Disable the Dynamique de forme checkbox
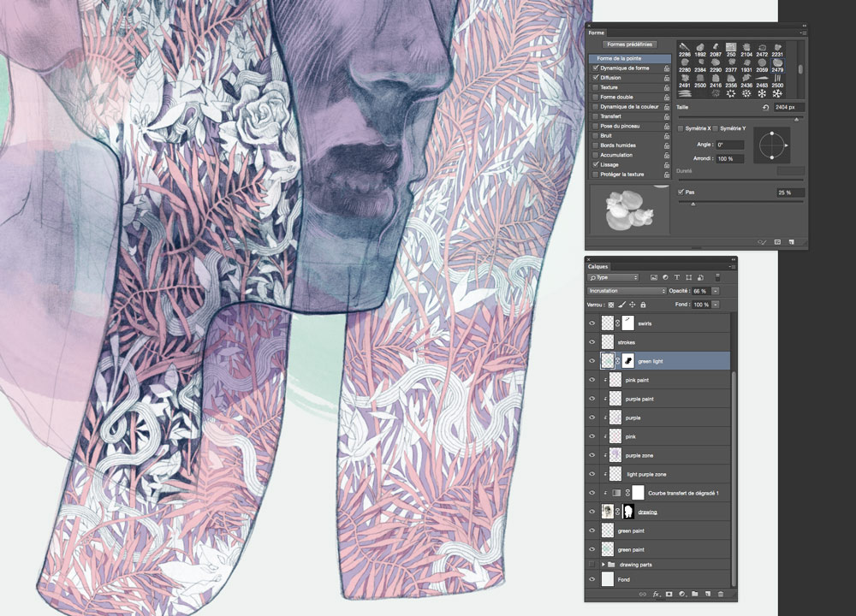 [x=596, y=68]
